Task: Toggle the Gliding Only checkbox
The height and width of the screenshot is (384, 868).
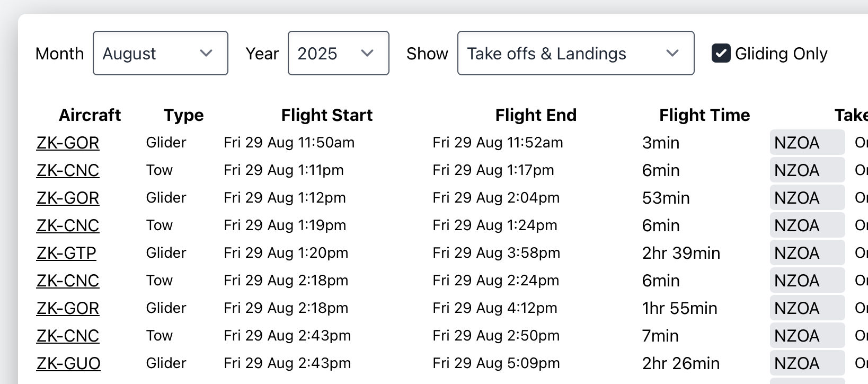Action: point(721,54)
